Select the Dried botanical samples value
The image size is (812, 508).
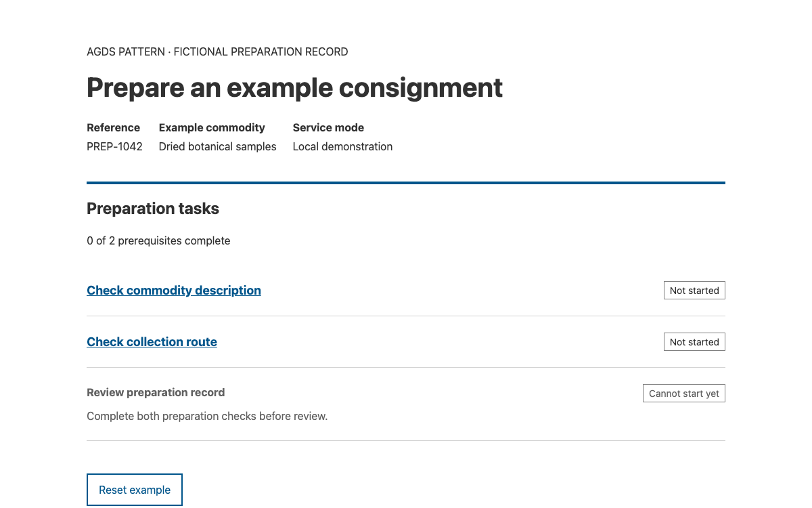point(218,146)
